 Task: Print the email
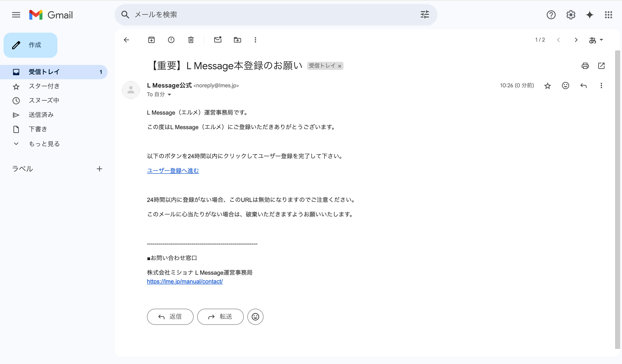coord(585,66)
